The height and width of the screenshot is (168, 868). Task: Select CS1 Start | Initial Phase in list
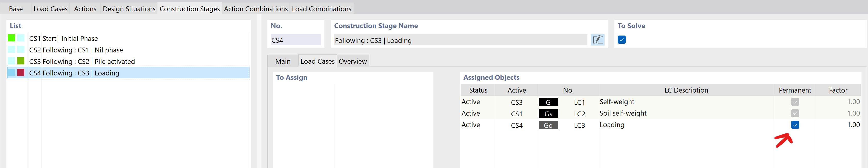tap(63, 39)
